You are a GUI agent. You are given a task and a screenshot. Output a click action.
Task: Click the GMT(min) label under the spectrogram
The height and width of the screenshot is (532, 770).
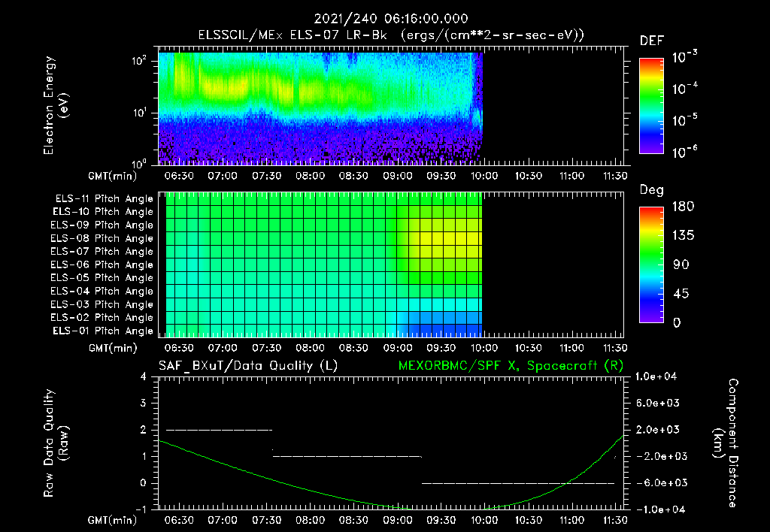click(113, 176)
